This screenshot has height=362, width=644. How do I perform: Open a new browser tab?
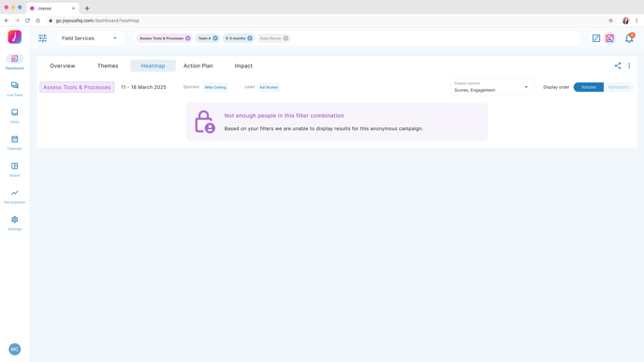[x=87, y=8]
